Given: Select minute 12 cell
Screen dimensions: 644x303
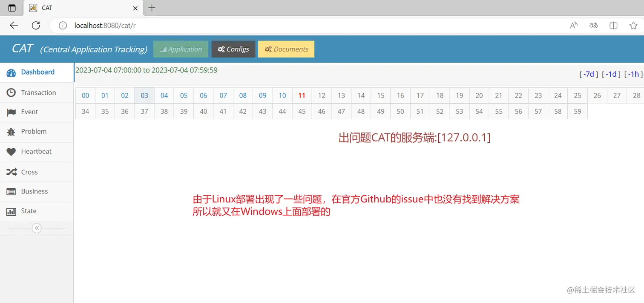Looking at the screenshot, I should click(x=322, y=95).
